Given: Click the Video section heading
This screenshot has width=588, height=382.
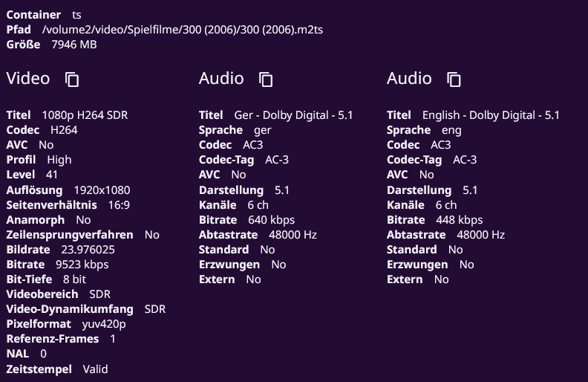Looking at the screenshot, I should (28, 79).
